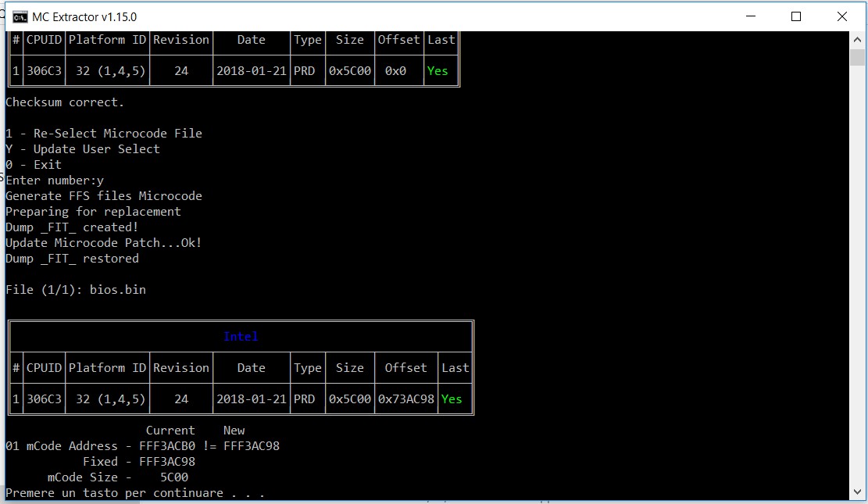This screenshot has width=868, height=504.
Task: Click the 'Fixed - FFF3AC98' line
Action: [x=139, y=462]
